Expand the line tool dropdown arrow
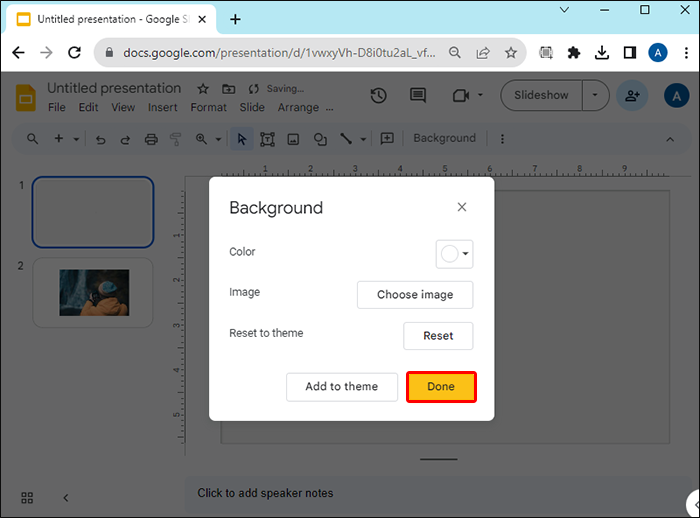The width and height of the screenshot is (700, 518). tap(363, 139)
